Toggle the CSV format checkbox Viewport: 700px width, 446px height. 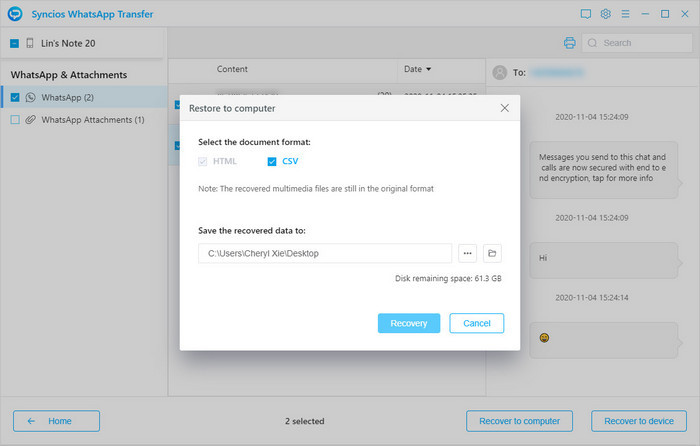[272, 161]
